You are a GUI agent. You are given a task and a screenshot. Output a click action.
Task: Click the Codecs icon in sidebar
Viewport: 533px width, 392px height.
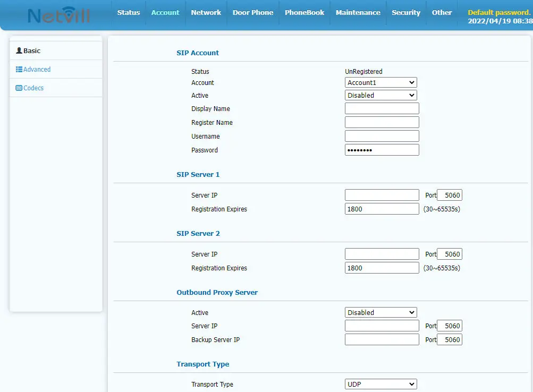[19, 88]
